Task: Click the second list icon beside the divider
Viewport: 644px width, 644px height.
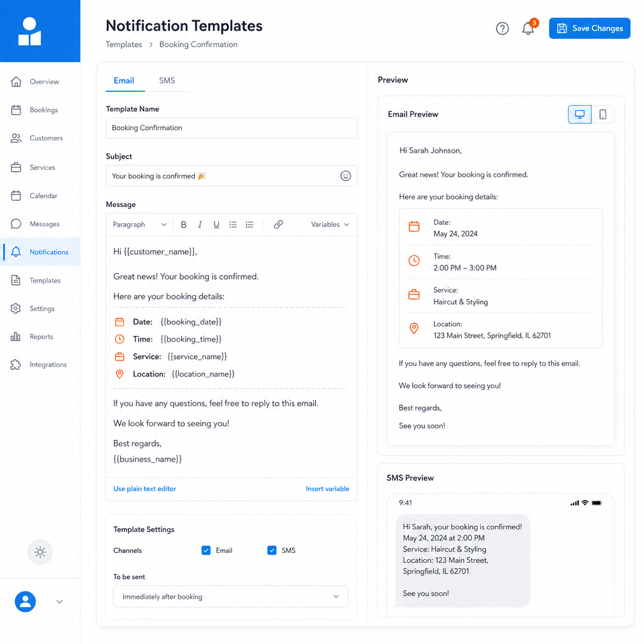Action: 249,225
